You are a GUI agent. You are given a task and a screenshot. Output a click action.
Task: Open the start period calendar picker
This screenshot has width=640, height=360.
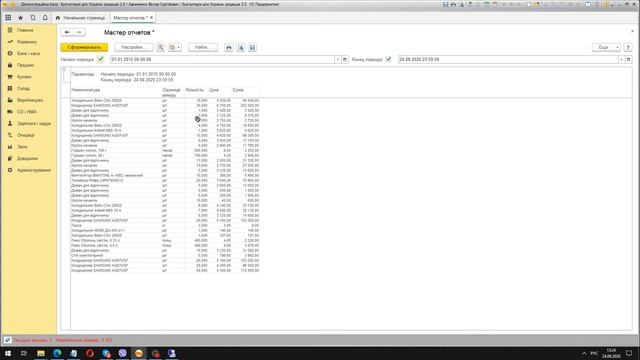click(345, 60)
